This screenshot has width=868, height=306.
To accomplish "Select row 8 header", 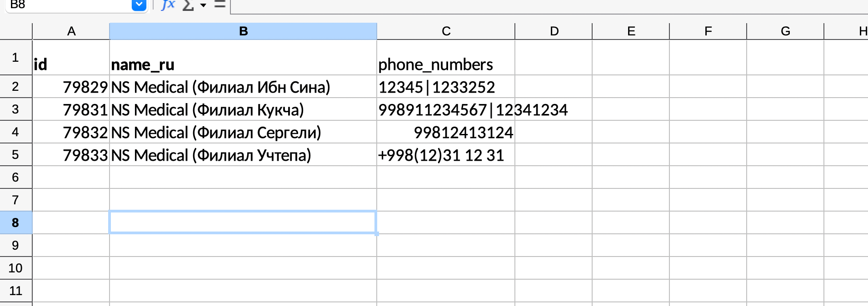I will (x=16, y=222).
